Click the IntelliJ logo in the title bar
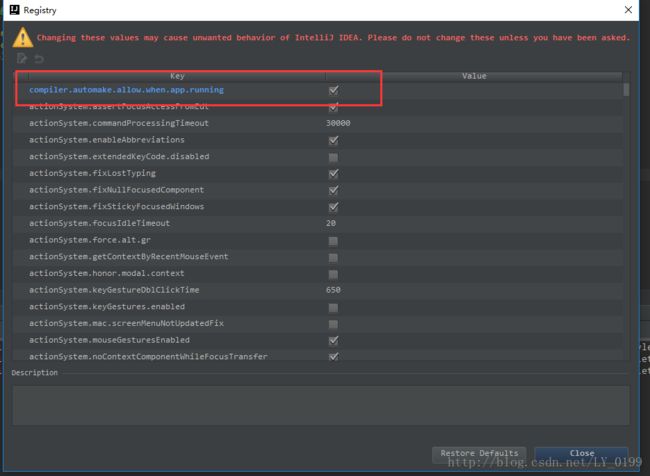 (x=15, y=10)
